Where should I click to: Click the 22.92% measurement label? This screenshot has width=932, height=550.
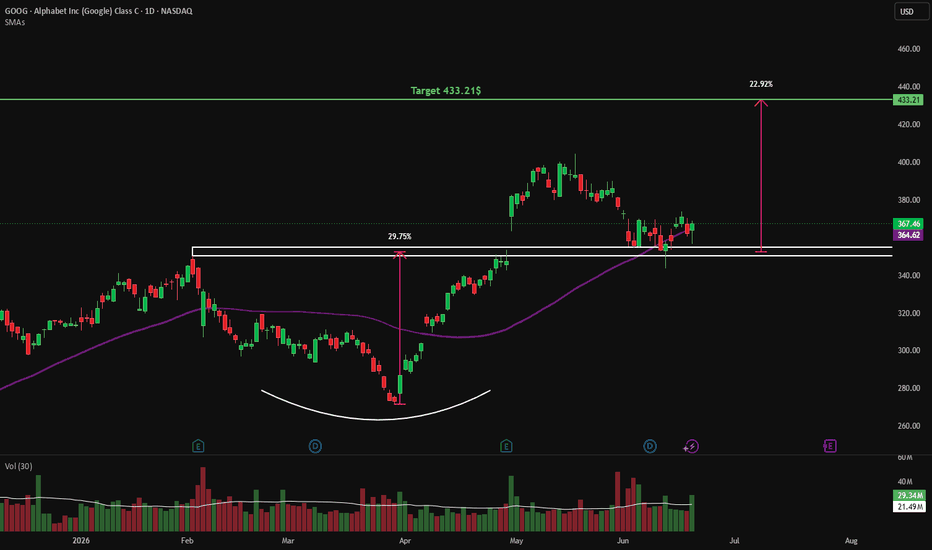761,84
